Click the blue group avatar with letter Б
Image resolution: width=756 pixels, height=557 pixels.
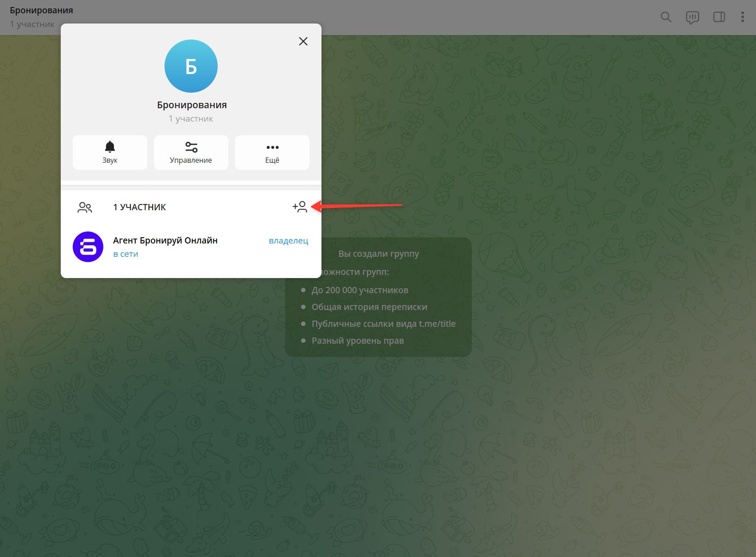(x=191, y=66)
